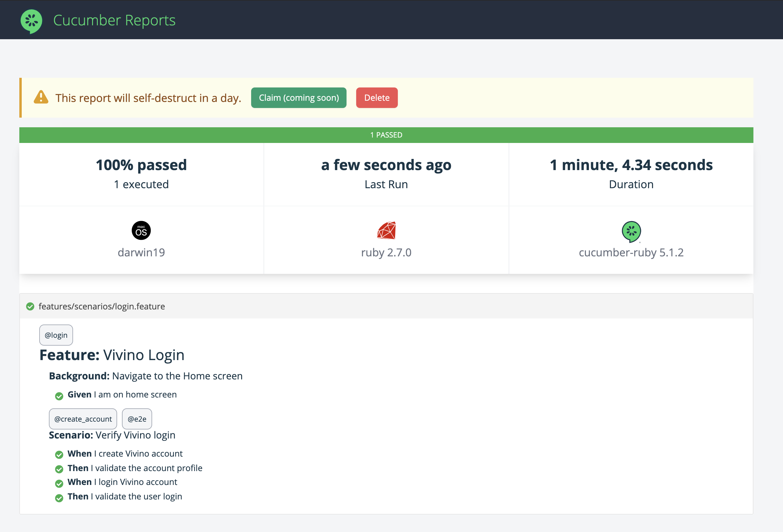Click the green 1 PASSED status bar
Screen dimensions: 783x532
click(x=386, y=135)
